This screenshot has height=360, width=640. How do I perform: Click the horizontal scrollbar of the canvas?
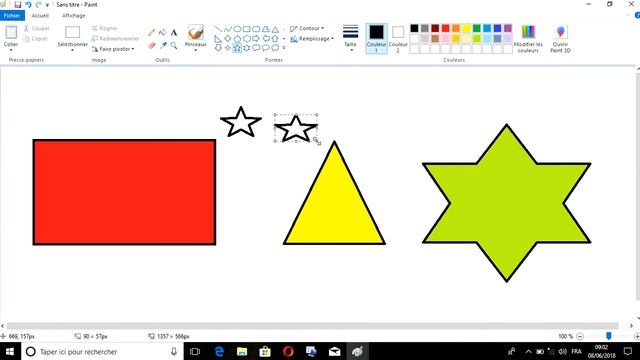pyautogui.click(x=312, y=326)
